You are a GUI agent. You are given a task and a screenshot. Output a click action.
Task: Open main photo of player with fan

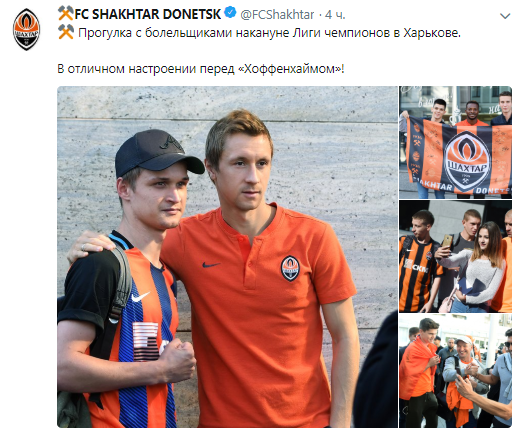(x=227, y=257)
